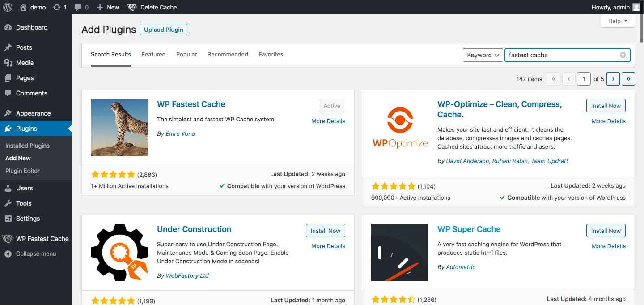The image size is (644, 305).
Task: Click the Pages sidebar icon
Action: coord(8,78)
